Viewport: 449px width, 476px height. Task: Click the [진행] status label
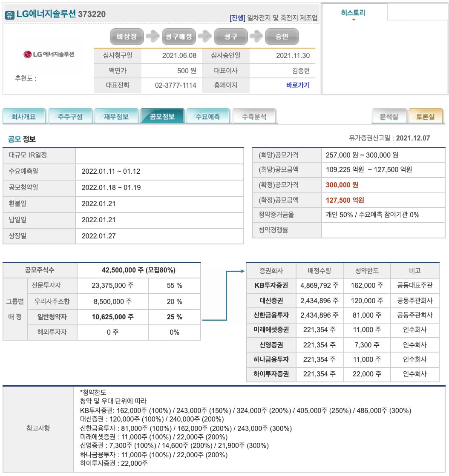(237, 18)
